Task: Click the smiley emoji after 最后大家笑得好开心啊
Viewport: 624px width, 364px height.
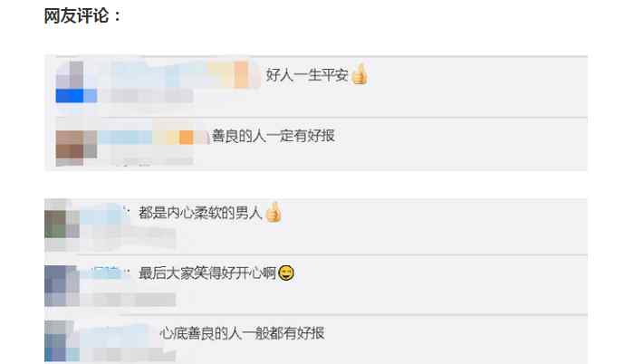Action: tap(286, 273)
